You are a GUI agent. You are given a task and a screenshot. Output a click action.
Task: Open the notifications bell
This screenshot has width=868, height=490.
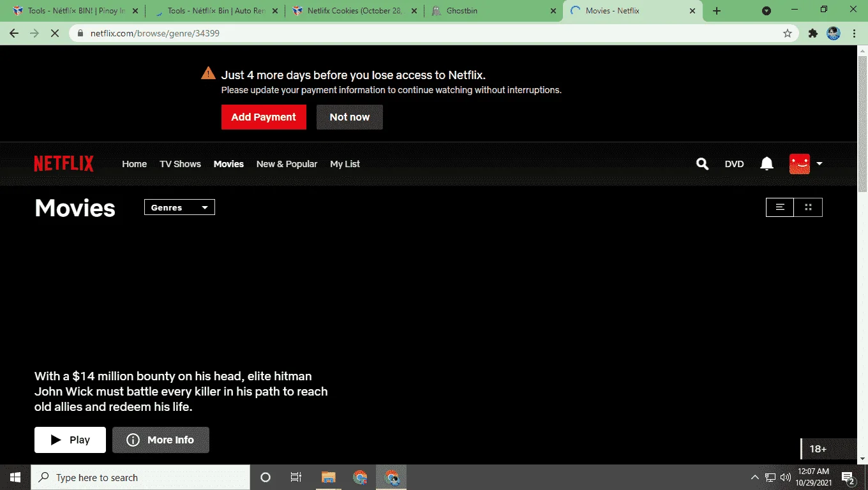click(767, 164)
